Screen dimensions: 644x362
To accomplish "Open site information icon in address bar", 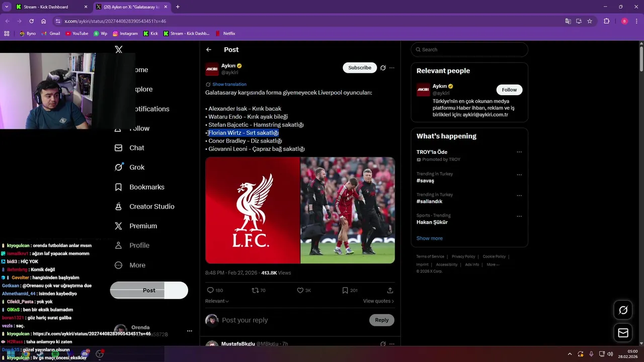I will (58, 21).
